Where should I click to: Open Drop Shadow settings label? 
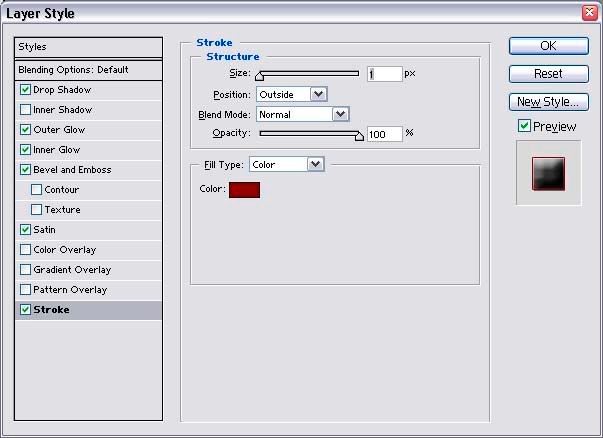point(62,90)
